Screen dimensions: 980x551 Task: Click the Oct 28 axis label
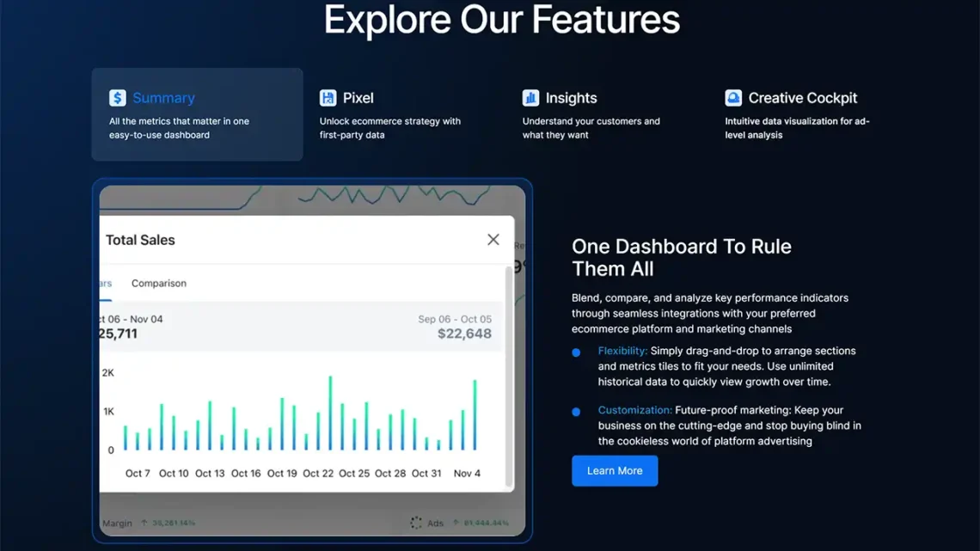[390, 473]
